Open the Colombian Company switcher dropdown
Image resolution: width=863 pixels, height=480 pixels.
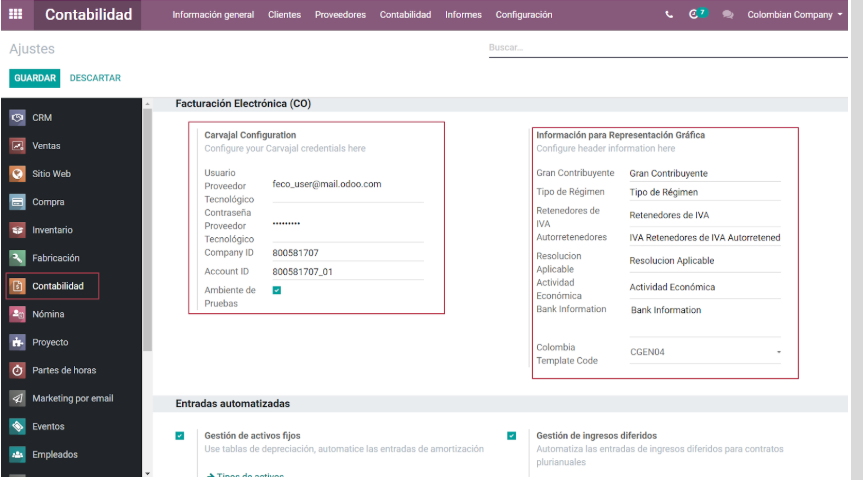795,15
